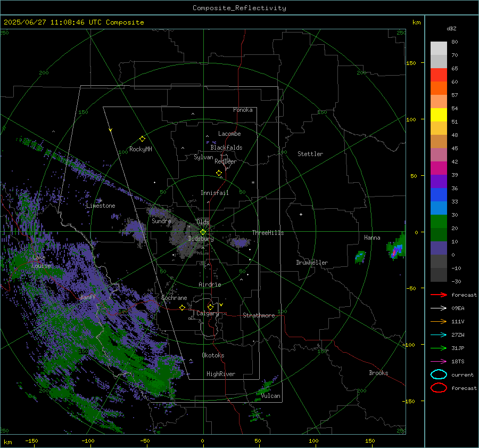The width and height of the screenshot is (479, 448).
Task: Select the small green storm cell southwest of Hanna
Action: (360, 257)
